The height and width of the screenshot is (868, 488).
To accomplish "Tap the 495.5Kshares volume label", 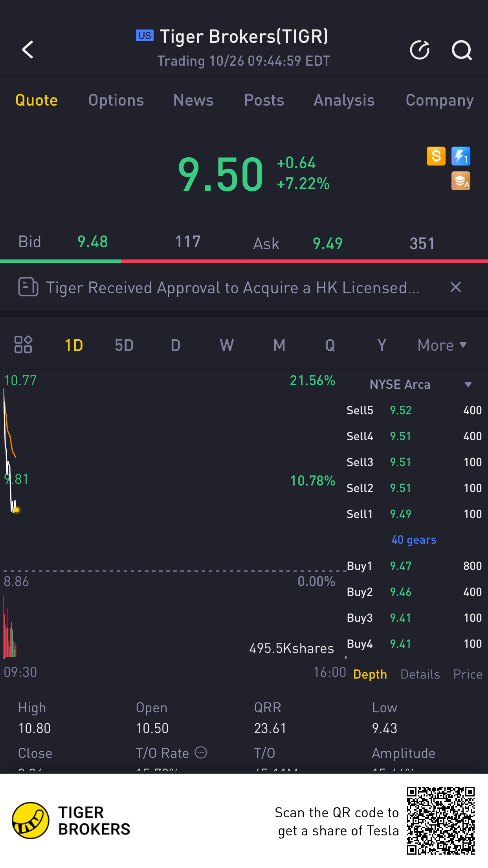I will 292,648.
